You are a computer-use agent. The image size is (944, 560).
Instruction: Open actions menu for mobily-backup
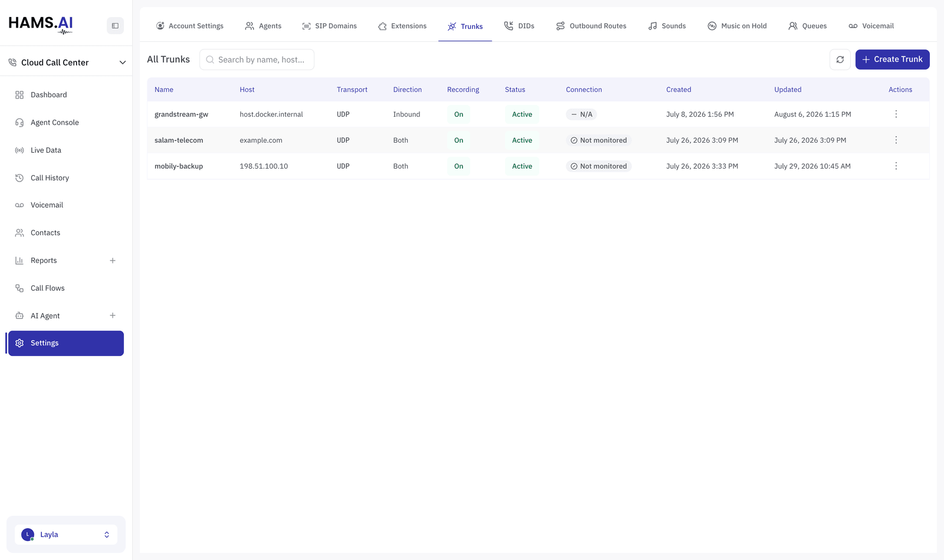[896, 166]
